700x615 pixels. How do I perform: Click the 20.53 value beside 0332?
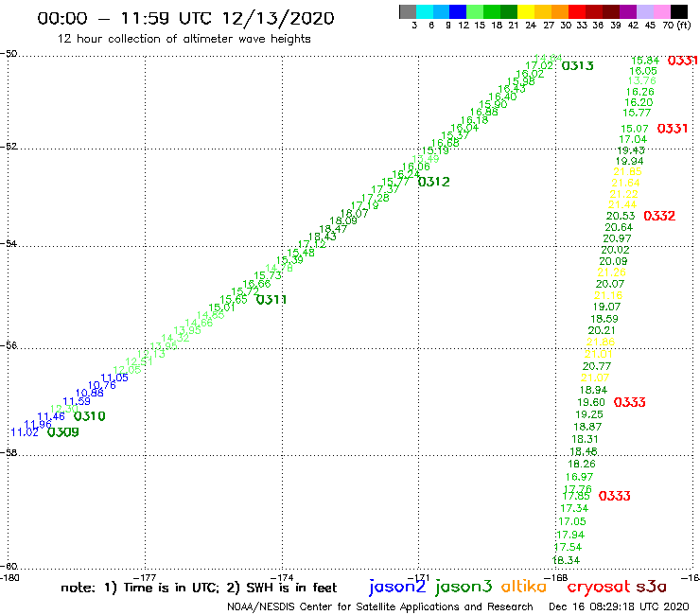(621, 216)
